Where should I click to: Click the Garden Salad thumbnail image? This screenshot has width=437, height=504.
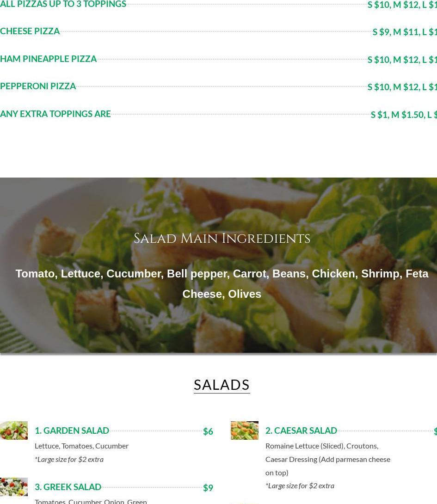[x=14, y=430]
